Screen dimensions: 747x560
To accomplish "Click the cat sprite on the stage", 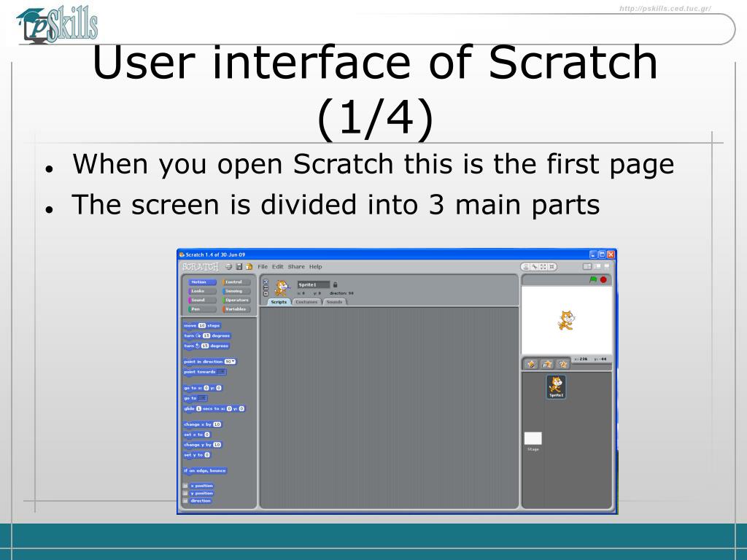I will pos(566,320).
